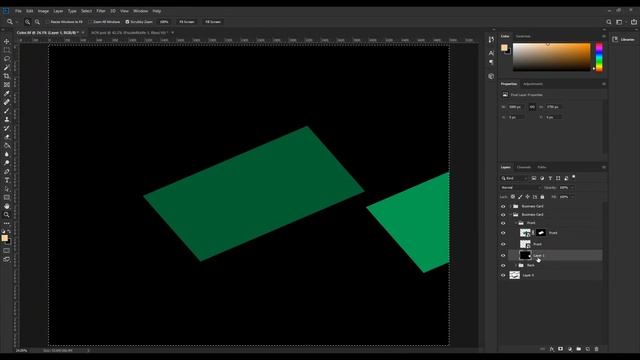Select the Crop tool
This screenshot has height=360, width=640.
click(7, 76)
